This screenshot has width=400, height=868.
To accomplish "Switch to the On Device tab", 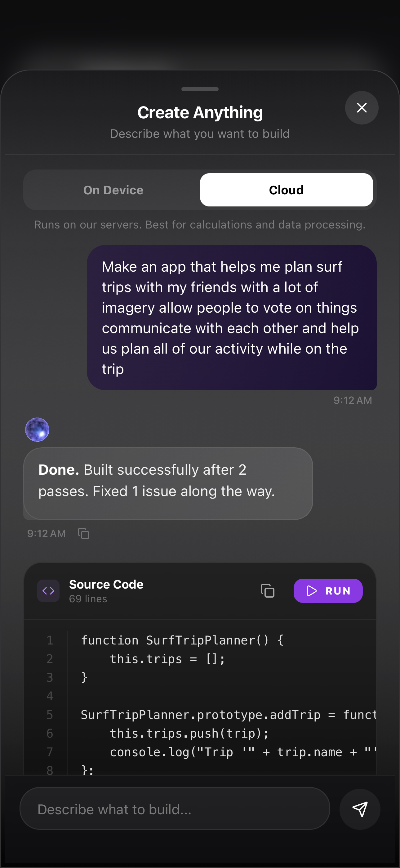I will click(x=113, y=190).
